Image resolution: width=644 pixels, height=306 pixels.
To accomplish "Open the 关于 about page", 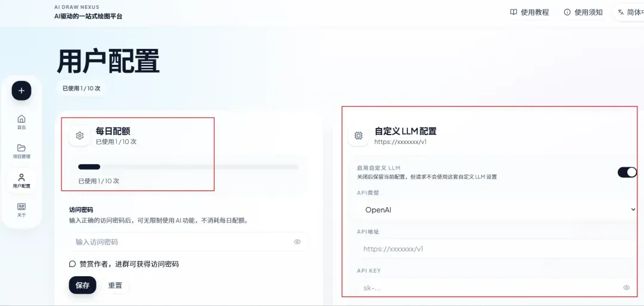I will click(21, 210).
